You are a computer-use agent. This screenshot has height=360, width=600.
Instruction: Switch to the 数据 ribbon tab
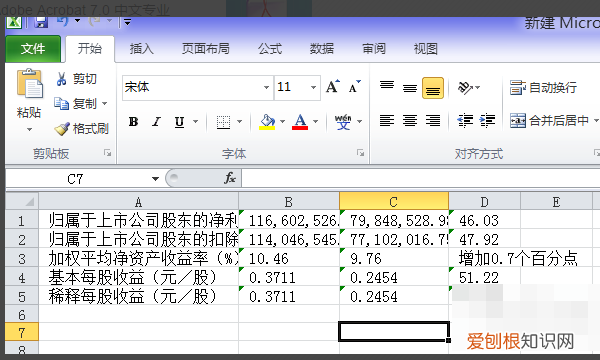pyautogui.click(x=321, y=49)
